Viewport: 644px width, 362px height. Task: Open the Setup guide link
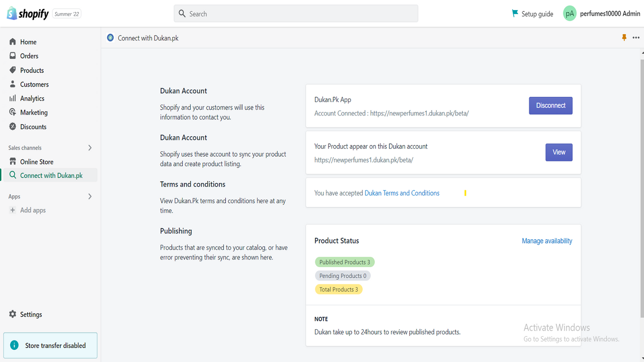pyautogui.click(x=537, y=14)
